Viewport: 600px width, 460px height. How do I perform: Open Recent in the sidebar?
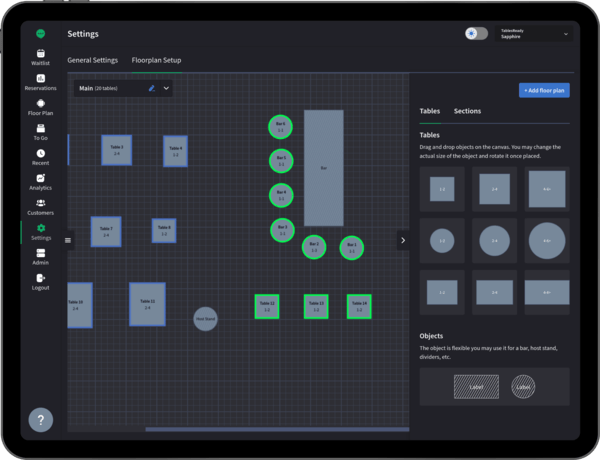[x=41, y=157]
